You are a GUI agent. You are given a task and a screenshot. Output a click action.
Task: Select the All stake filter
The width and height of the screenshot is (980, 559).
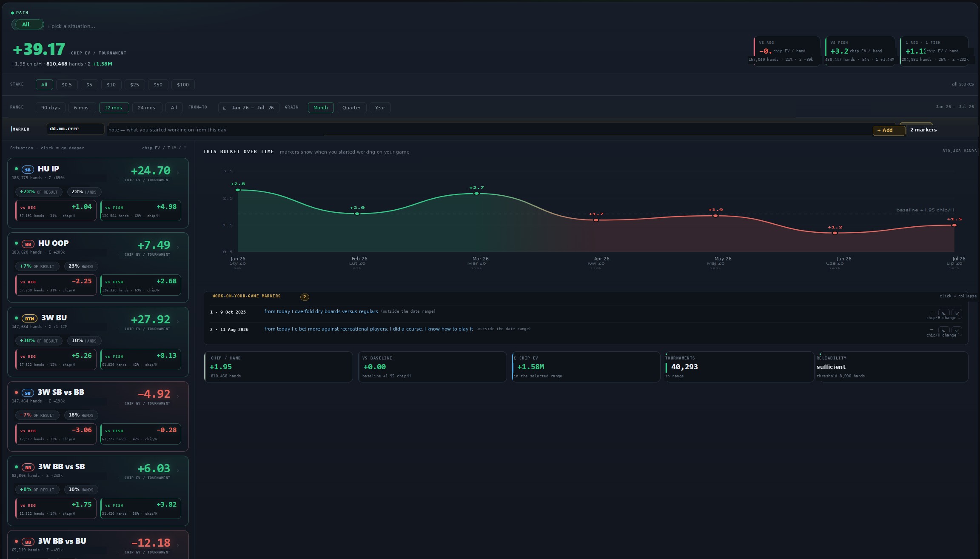tap(44, 85)
